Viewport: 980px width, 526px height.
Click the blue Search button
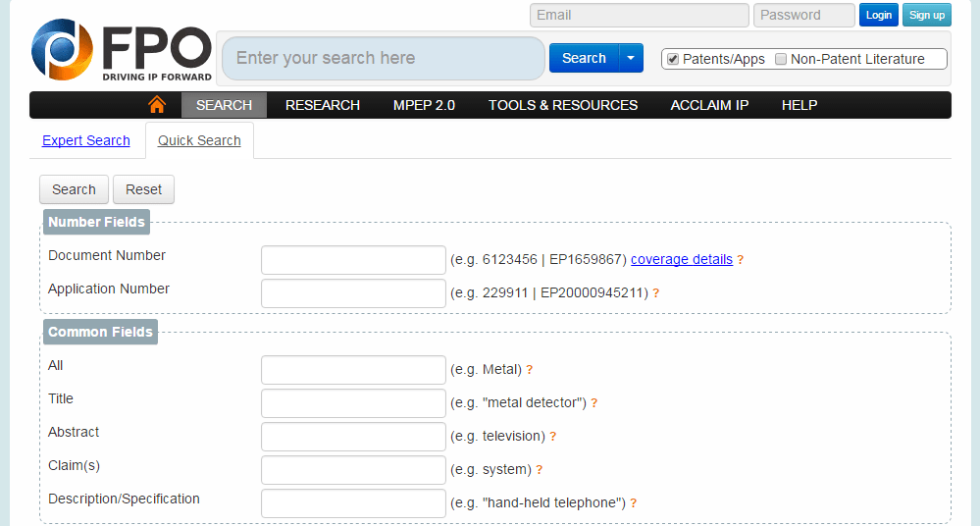[584, 58]
